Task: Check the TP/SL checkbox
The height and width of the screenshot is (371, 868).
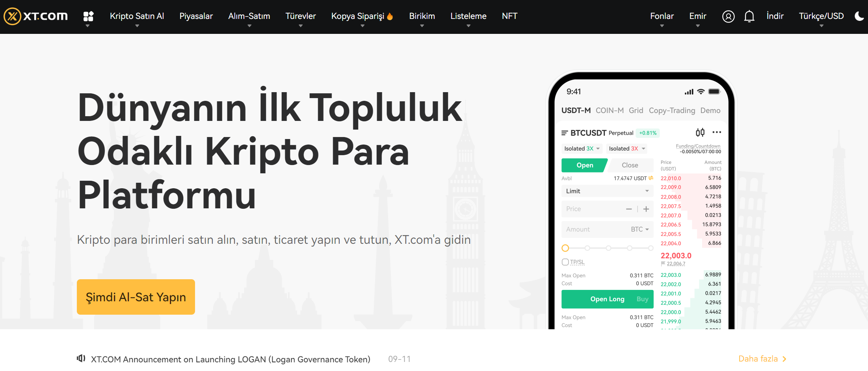Action: pyautogui.click(x=565, y=262)
